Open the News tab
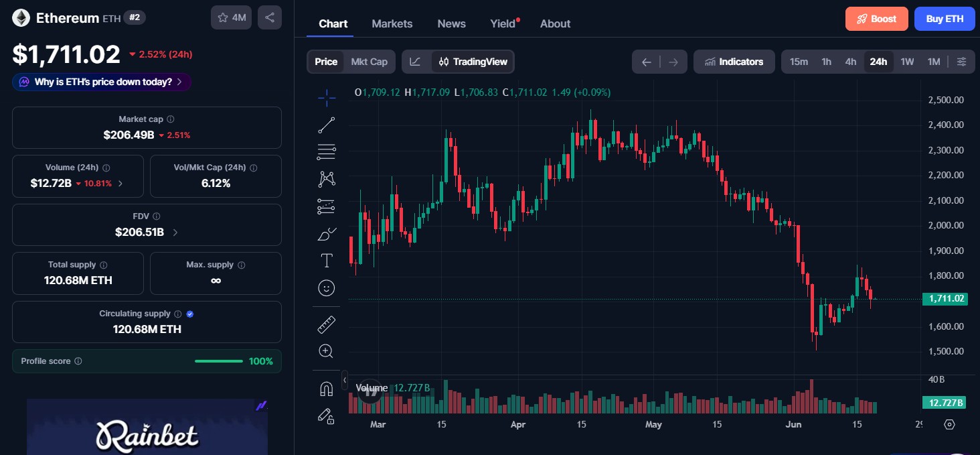Viewport: 980px width, 455px height. click(452, 23)
